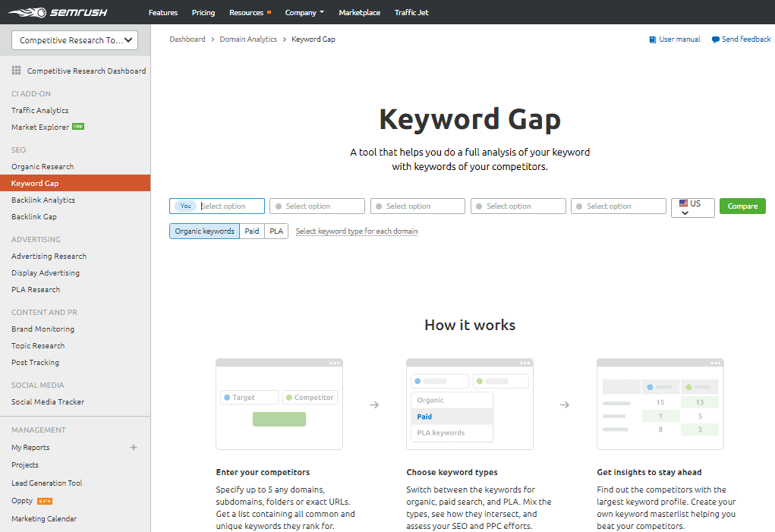Image resolution: width=775 pixels, height=532 pixels.
Task: Click the plus icon beside My Reports
Action: click(134, 448)
